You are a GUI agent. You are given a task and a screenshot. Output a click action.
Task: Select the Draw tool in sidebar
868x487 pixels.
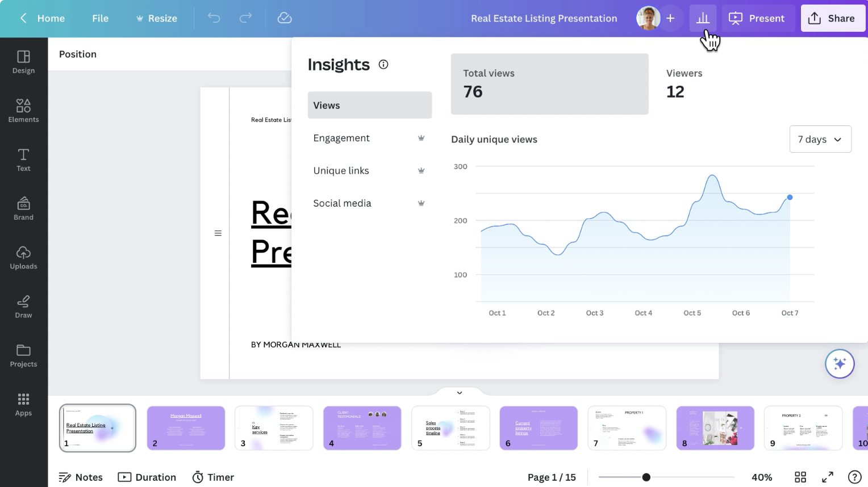23,307
